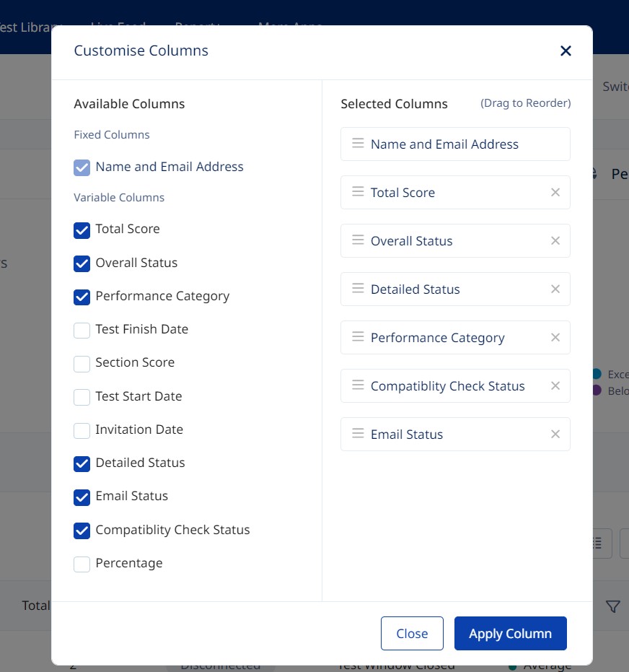Remove Total Score using its X icon
Screen dimensions: 629x672
click(x=555, y=192)
